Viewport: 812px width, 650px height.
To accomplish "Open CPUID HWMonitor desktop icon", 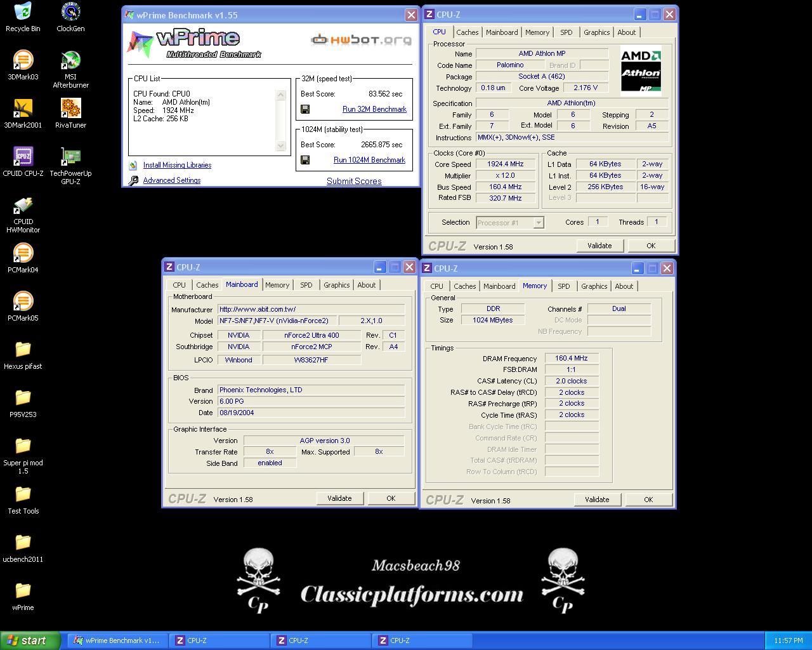I will tap(23, 214).
